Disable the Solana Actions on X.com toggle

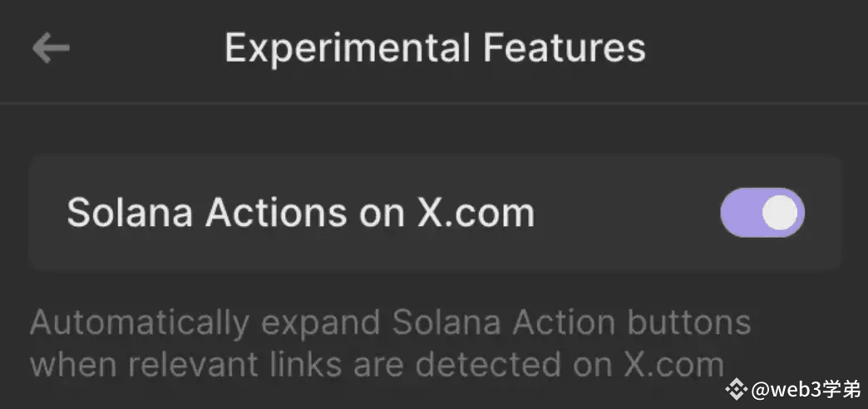(762, 213)
